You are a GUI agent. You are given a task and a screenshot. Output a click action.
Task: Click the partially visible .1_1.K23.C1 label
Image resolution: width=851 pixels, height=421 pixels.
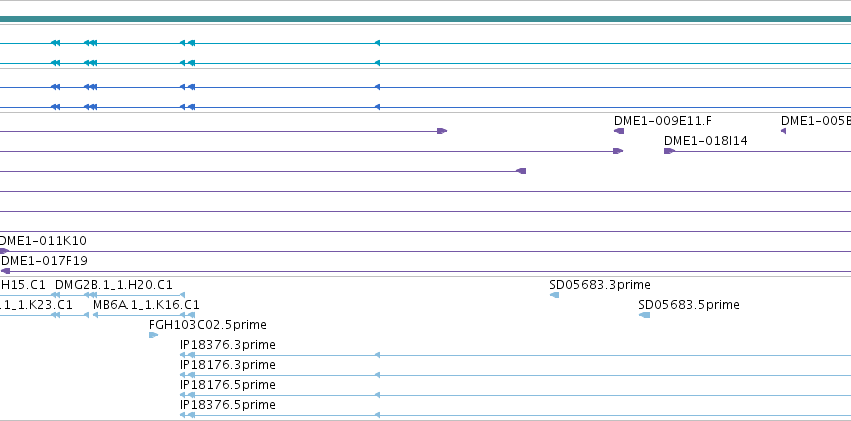click(x=36, y=305)
